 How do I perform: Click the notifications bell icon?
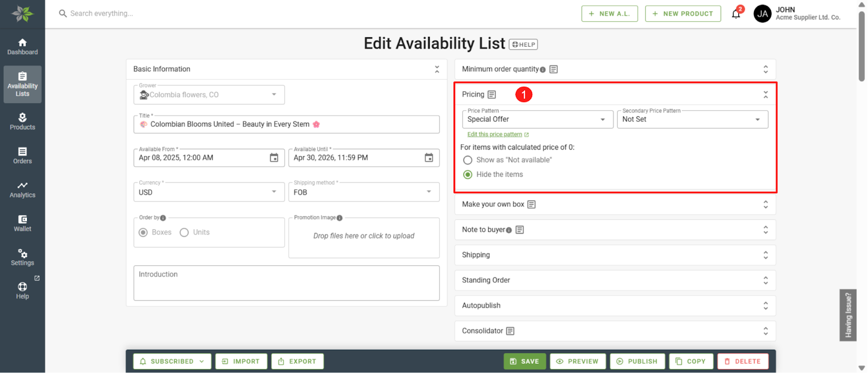click(x=736, y=14)
